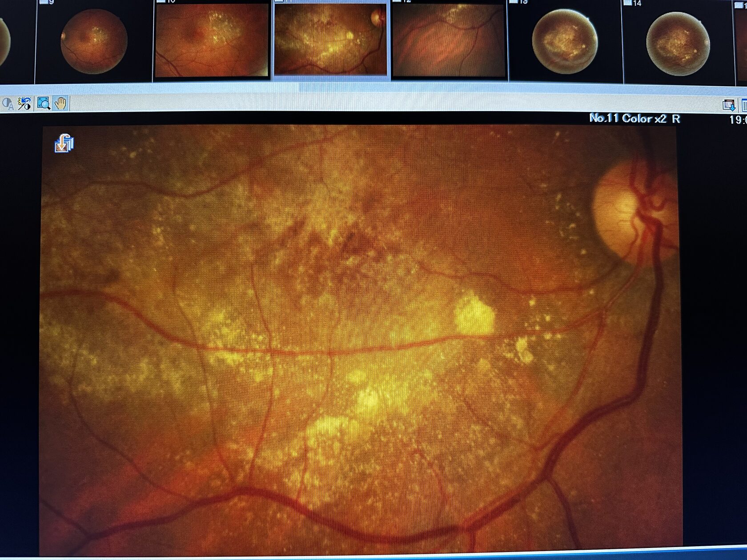Open thumbnail 14 round fundus image
This screenshot has width=747, height=560.
coord(678,44)
